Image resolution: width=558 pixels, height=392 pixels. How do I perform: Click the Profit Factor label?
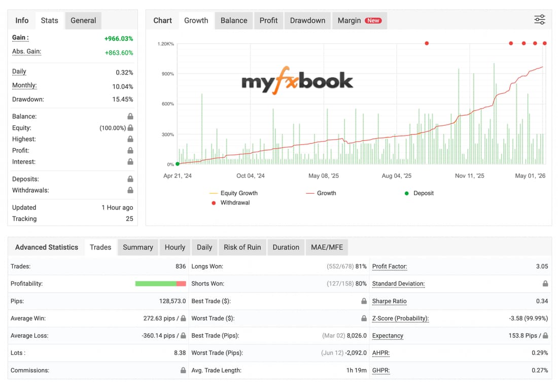point(389,266)
